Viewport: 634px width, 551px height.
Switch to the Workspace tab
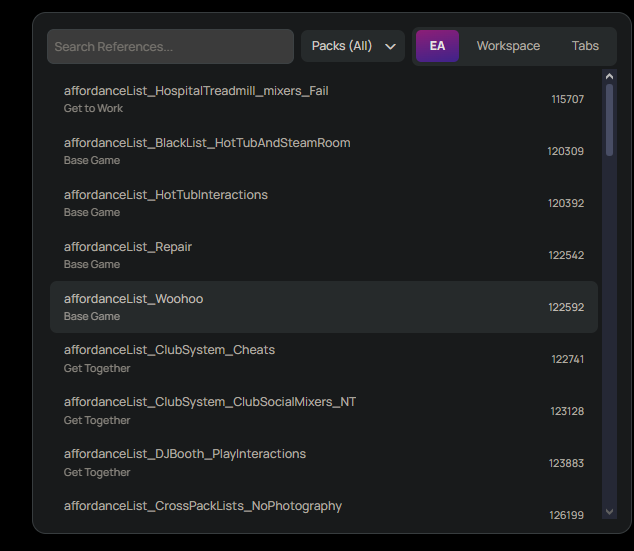508,46
